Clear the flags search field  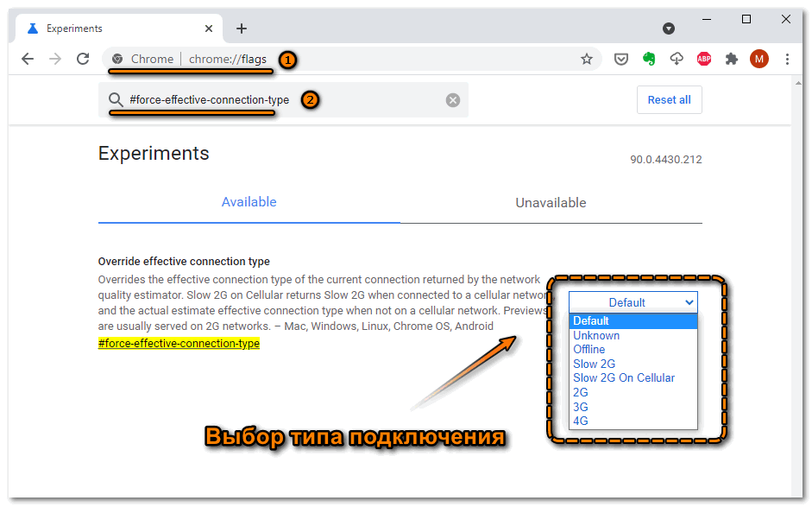click(x=453, y=100)
